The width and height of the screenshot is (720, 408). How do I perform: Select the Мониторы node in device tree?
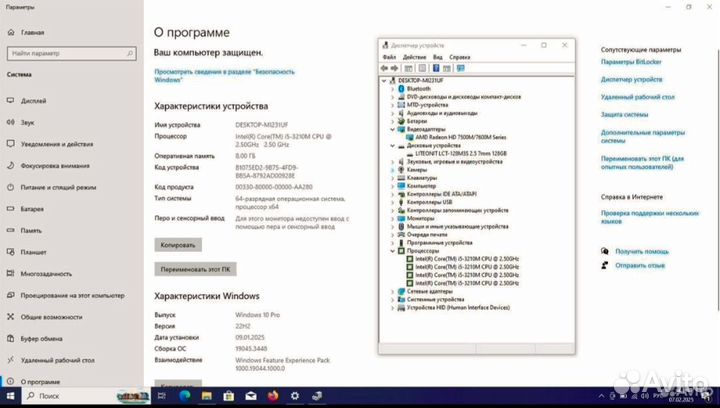point(421,218)
